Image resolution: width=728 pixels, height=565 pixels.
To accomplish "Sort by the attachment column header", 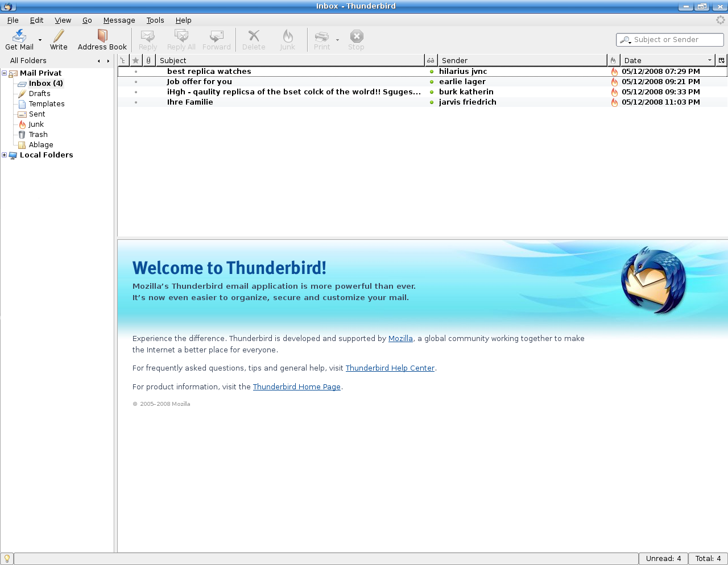I will tap(148, 60).
